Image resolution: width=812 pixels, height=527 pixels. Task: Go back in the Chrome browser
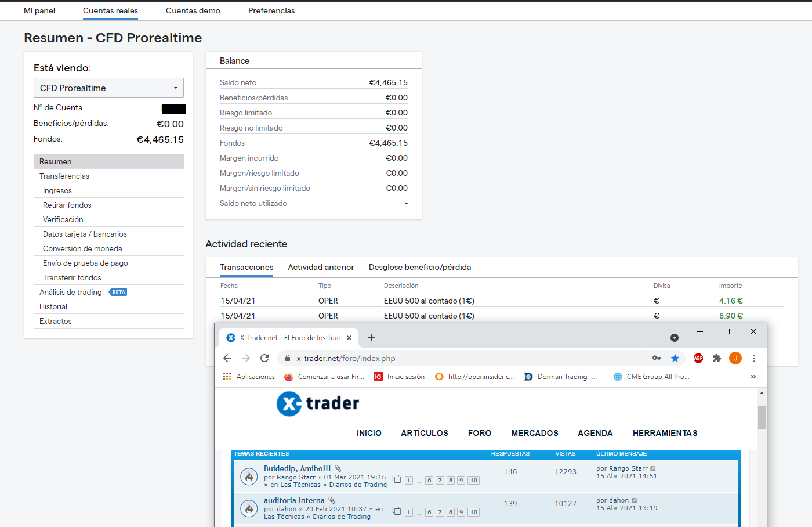(x=227, y=358)
